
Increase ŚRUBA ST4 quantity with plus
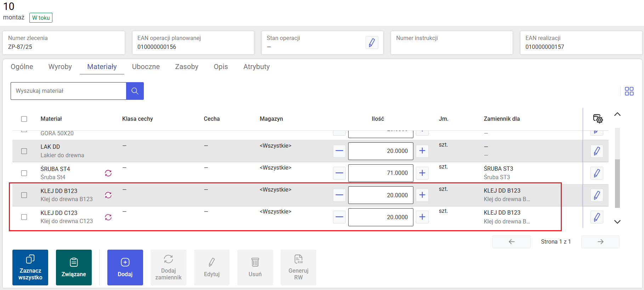422,173
